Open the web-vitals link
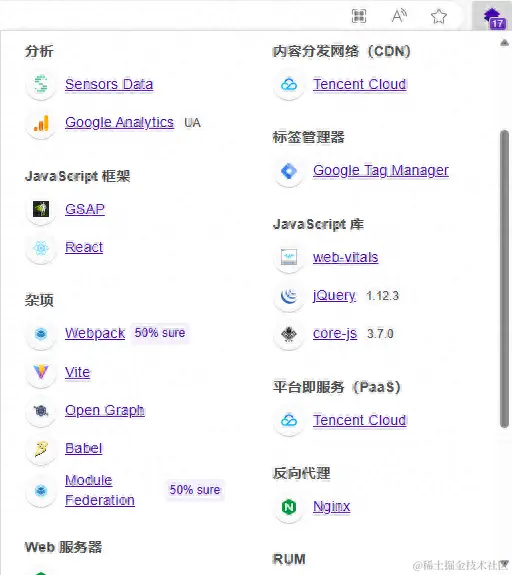 345,257
